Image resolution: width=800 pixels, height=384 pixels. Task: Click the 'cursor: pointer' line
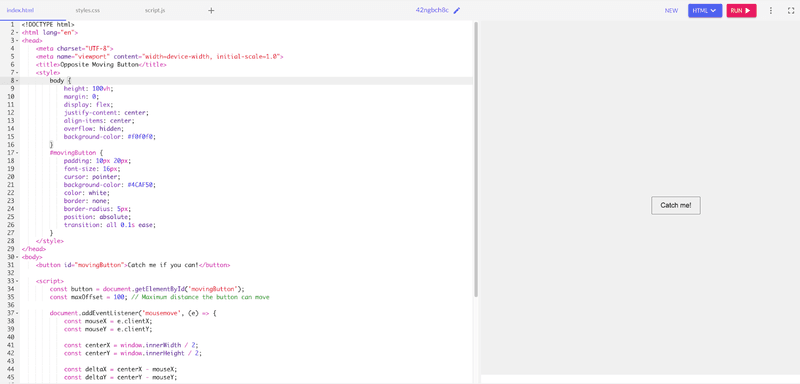[x=92, y=176]
